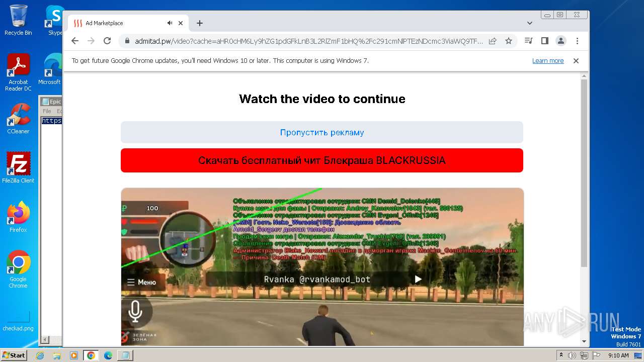644x362 pixels.
Task: Open the Skype desktop shortcut
Action: [54, 20]
